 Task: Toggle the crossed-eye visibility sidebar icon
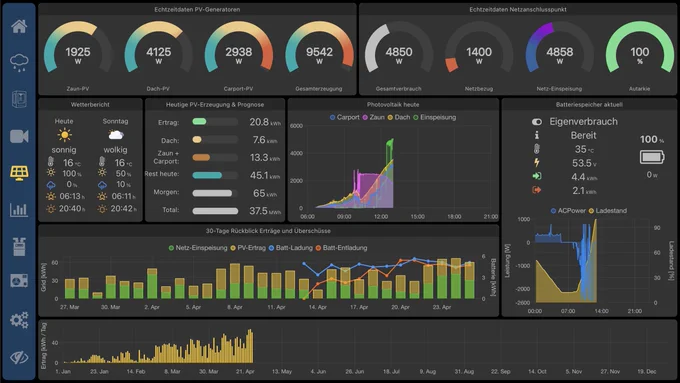click(19, 357)
